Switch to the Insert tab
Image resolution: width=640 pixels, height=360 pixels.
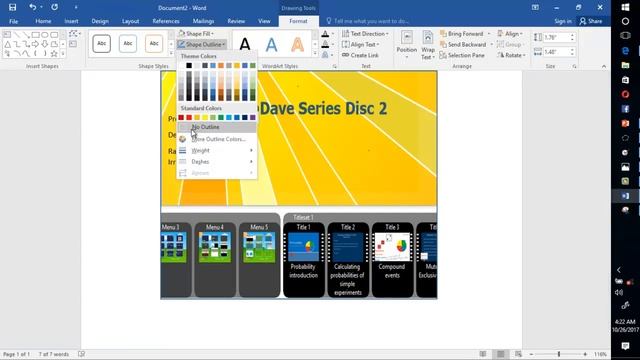(x=71, y=21)
